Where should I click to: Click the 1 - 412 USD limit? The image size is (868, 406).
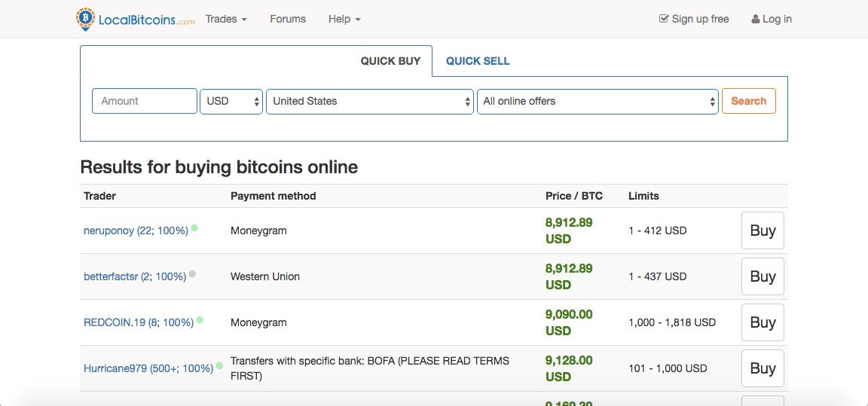pos(658,230)
